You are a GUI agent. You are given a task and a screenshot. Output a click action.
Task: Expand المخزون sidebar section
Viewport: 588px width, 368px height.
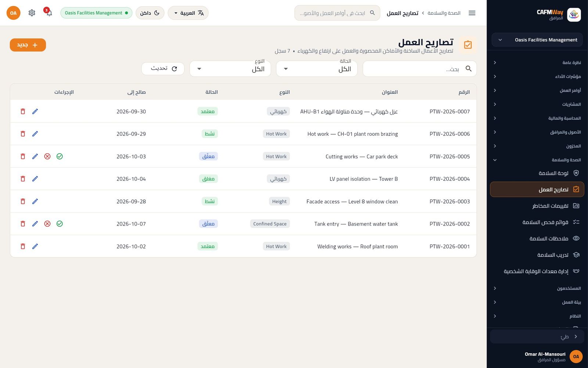[537, 146]
